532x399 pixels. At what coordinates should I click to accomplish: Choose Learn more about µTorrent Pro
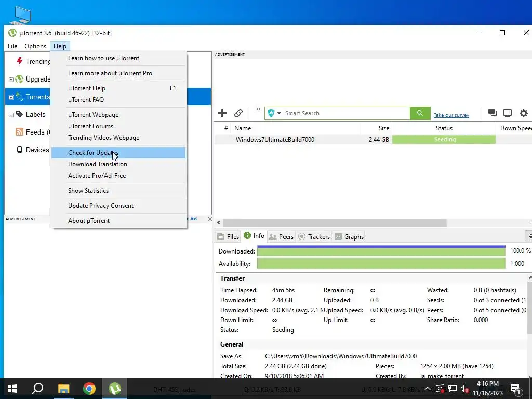click(118, 73)
